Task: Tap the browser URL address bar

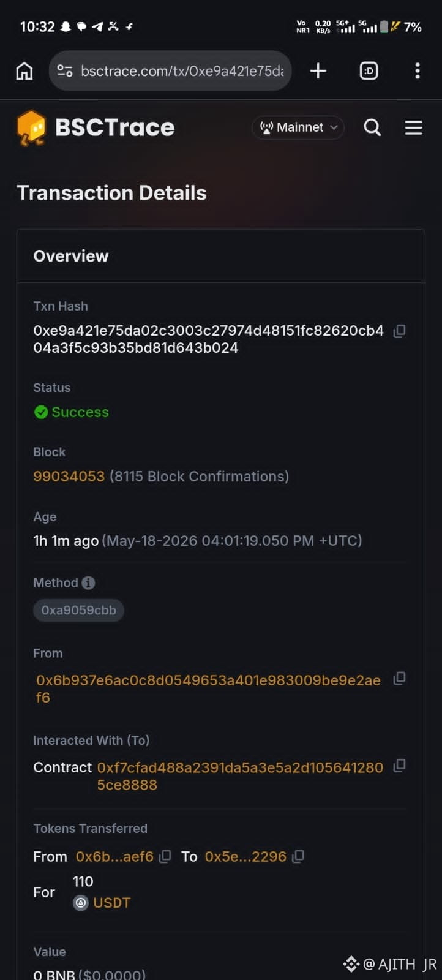Action: (x=170, y=71)
